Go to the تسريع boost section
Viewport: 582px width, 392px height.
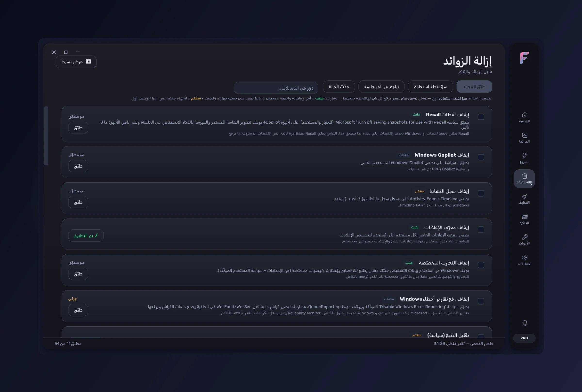coord(524,158)
